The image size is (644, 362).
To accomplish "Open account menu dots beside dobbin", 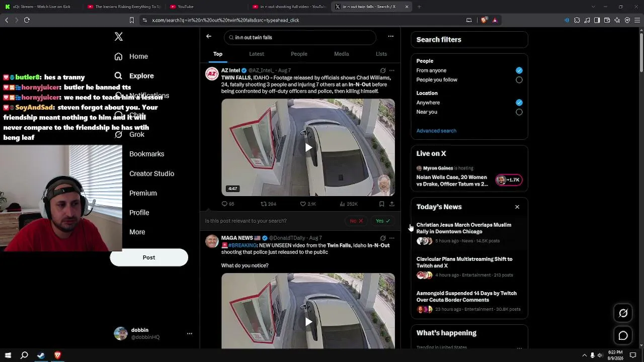I will [190, 333].
